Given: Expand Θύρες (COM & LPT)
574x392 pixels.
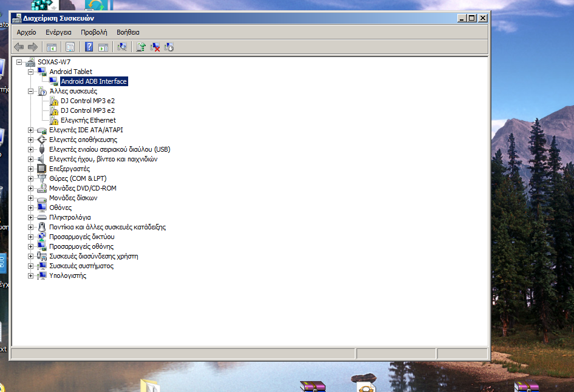Looking at the screenshot, I should coord(31,178).
